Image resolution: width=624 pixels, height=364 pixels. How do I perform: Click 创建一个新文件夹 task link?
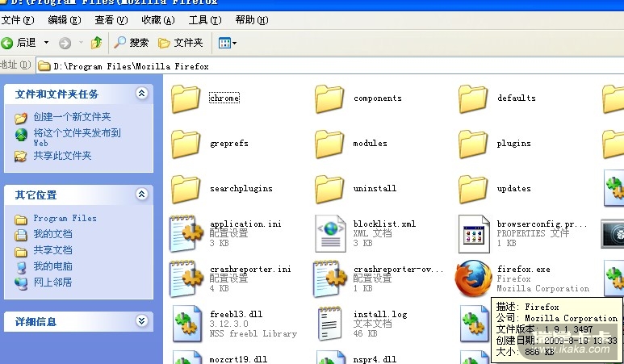72,116
